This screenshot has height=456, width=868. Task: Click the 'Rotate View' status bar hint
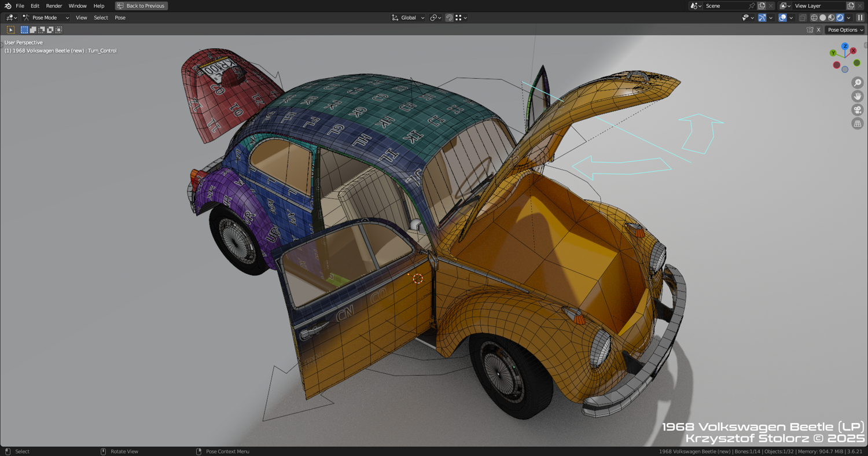pyautogui.click(x=124, y=451)
